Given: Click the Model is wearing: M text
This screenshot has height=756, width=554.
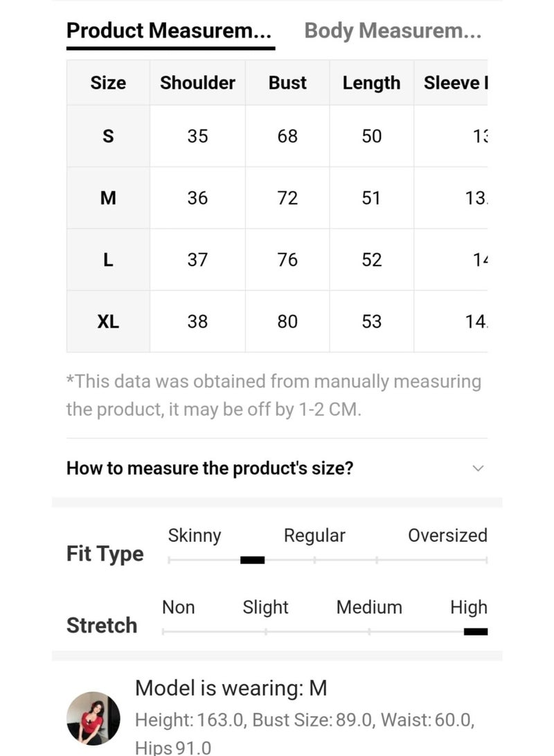Looking at the screenshot, I should (231, 688).
